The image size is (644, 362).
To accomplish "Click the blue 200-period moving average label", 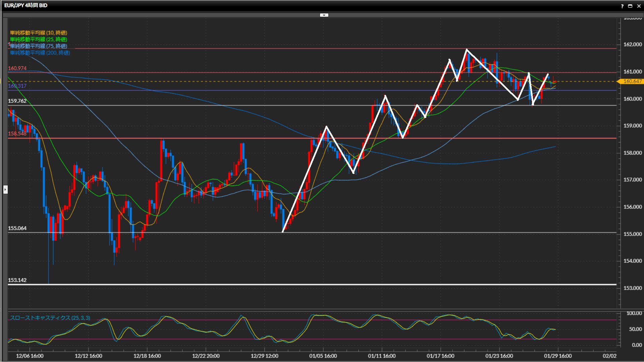I will (40, 53).
